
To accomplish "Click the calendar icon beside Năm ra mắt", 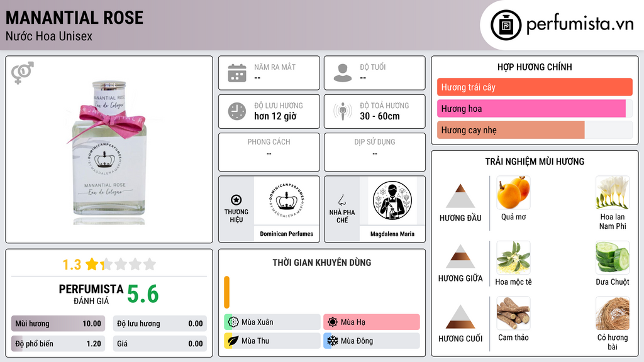I will click(237, 73).
